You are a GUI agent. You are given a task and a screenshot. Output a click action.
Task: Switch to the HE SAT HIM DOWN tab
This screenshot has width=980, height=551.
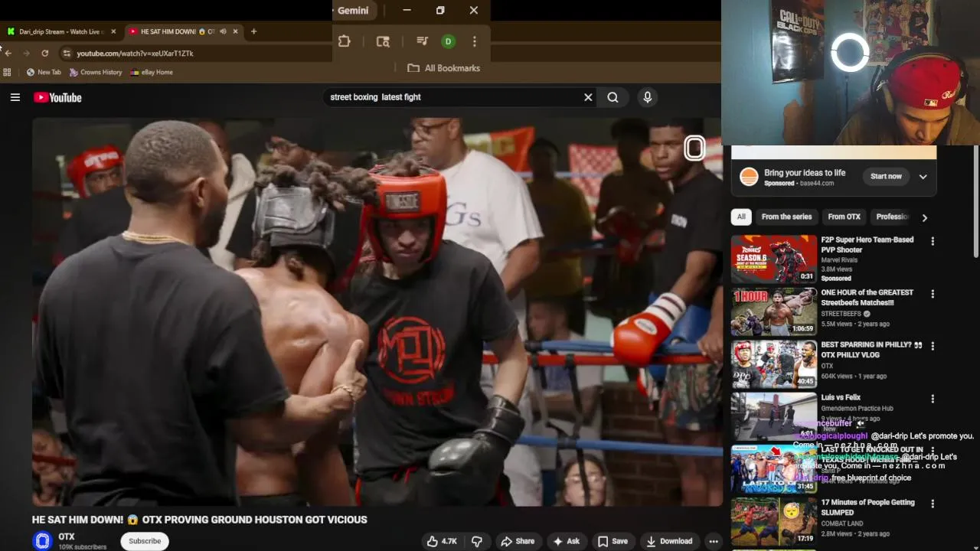[x=181, y=31]
